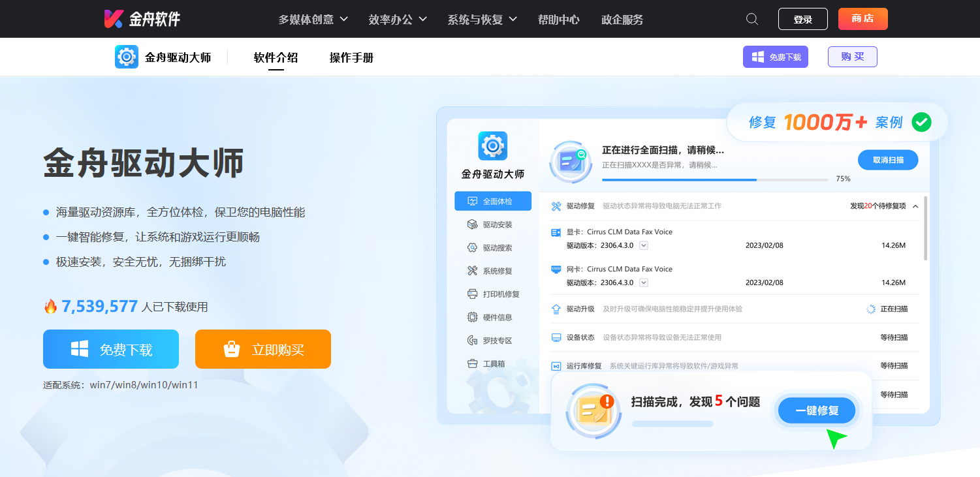Screen dimensions: 980x477
Task: Collapse the 发现20个待修复项 chevron
Action: [x=915, y=206]
